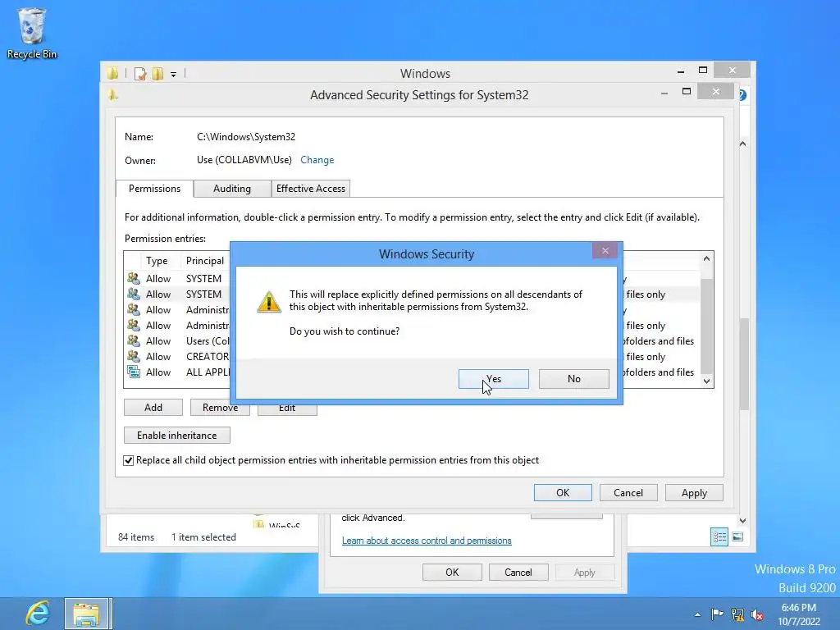Maximize the Advanced Security Settings window
The image size is (840, 630).
(687, 92)
